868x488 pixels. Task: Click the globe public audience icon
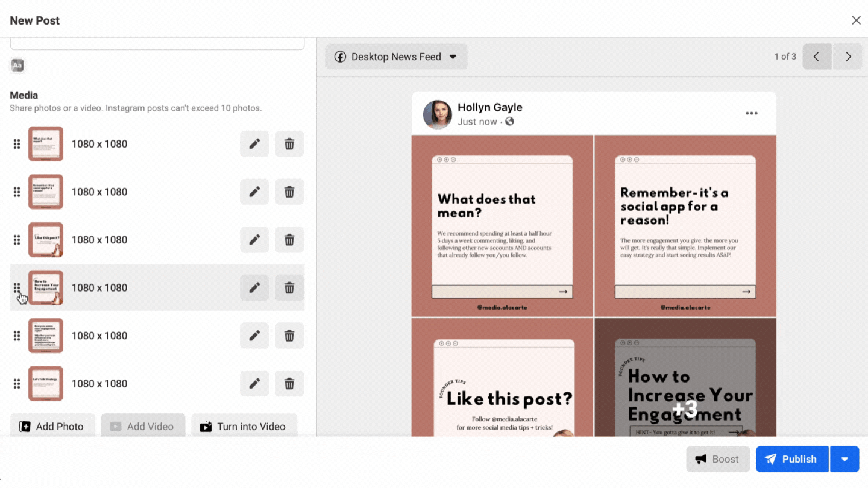(x=509, y=122)
